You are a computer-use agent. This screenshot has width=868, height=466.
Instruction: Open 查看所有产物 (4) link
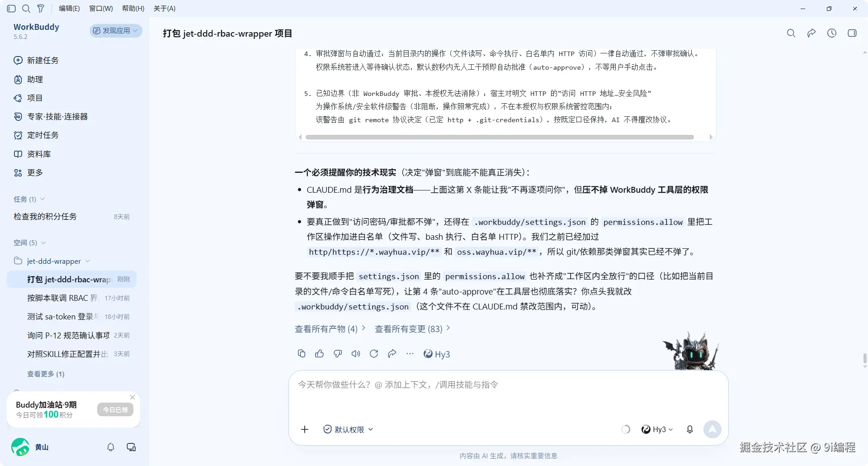(330, 328)
